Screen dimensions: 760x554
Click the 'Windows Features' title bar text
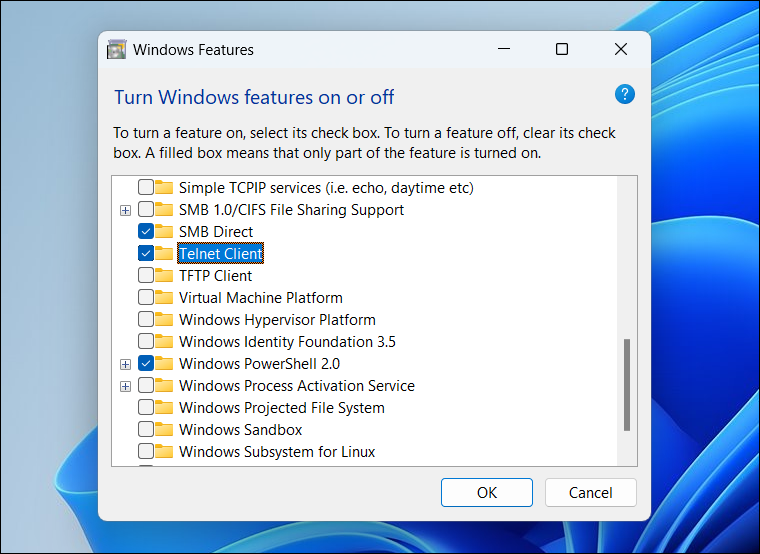pos(193,49)
